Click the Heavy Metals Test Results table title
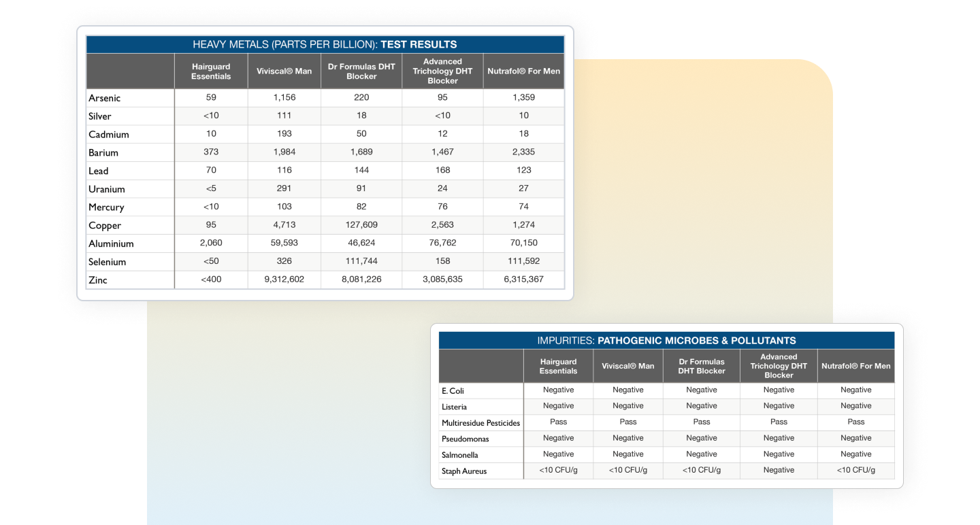This screenshot has width=980, height=525. tap(325, 44)
